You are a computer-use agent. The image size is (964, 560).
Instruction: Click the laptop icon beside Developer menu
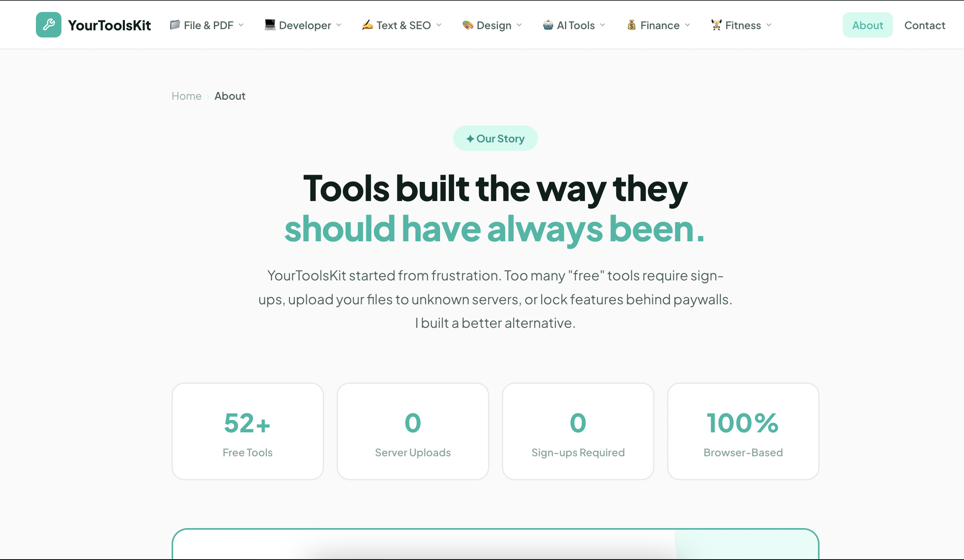[x=269, y=25]
